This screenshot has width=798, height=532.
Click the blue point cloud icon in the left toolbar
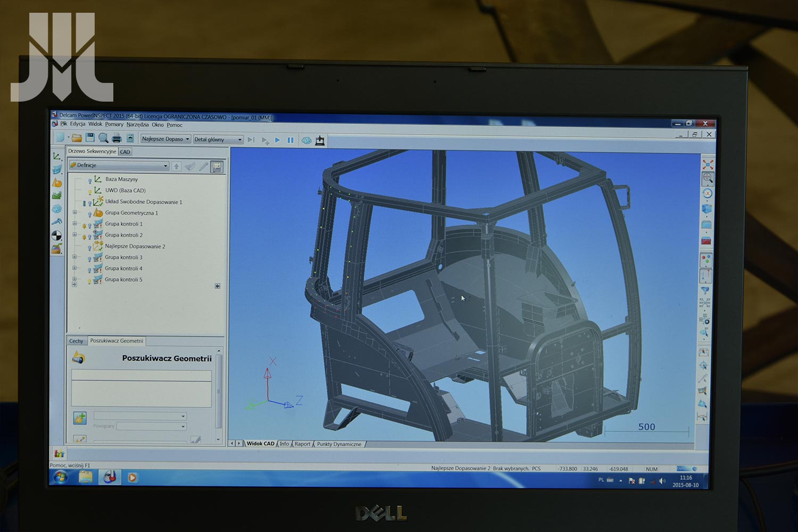coord(57,209)
